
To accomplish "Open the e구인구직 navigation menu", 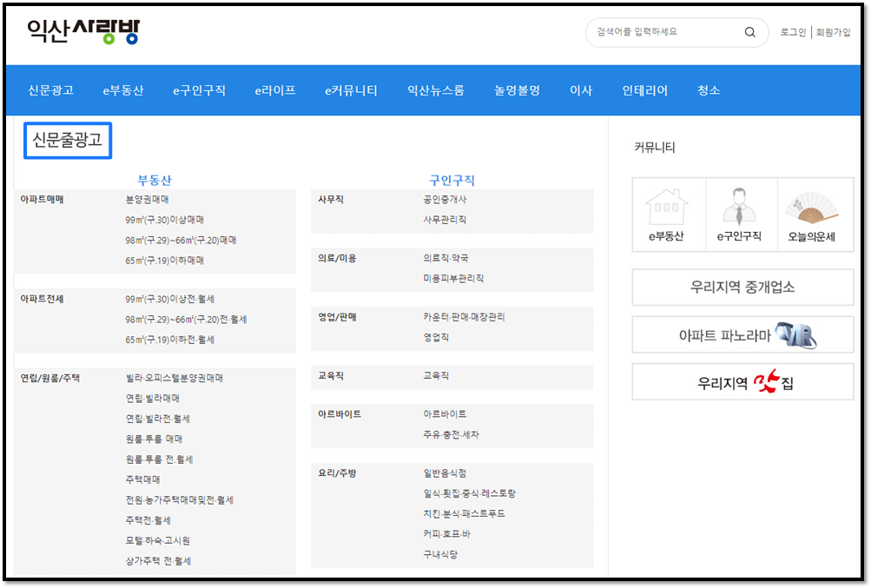I will point(199,90).
